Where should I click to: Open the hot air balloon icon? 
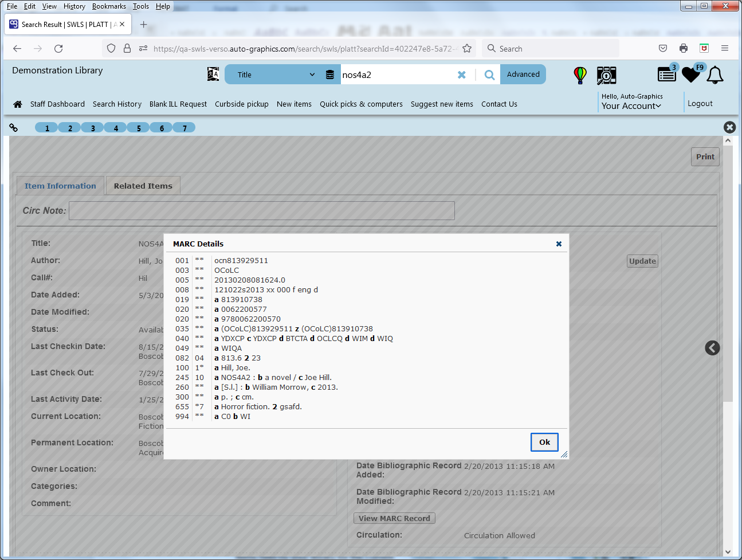click(580, 75)
